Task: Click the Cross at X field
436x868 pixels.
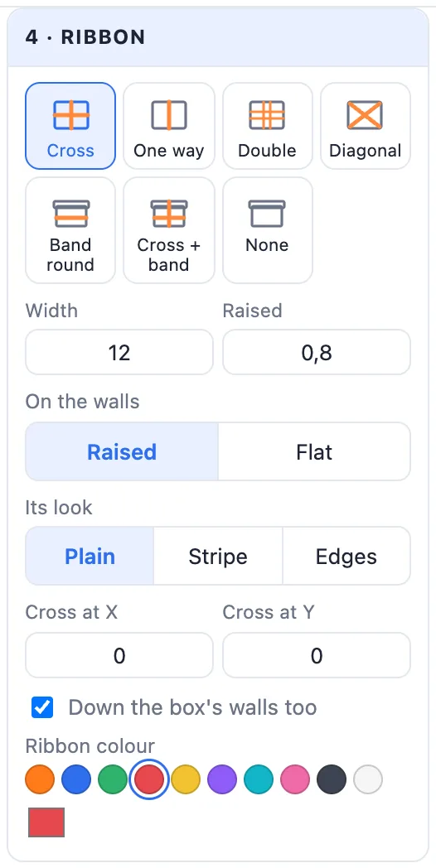Action: [119, 655]
